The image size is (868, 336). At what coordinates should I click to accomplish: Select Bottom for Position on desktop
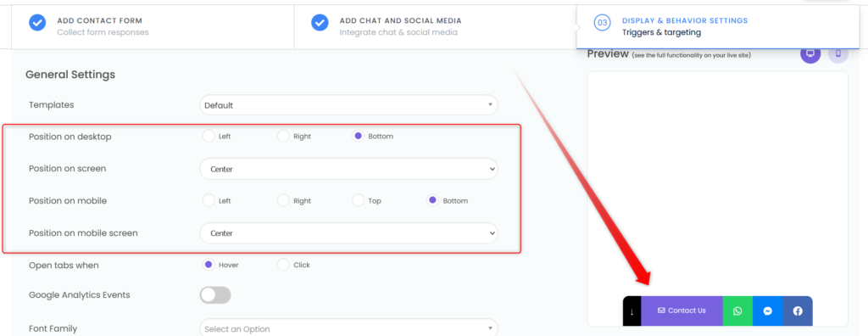(358, 136)
